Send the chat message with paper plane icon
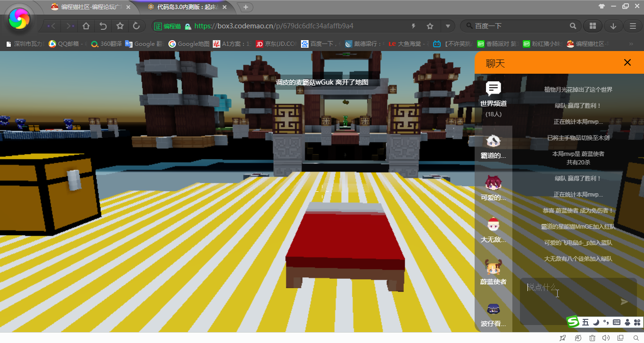644x343 pixels. (624, 301)
